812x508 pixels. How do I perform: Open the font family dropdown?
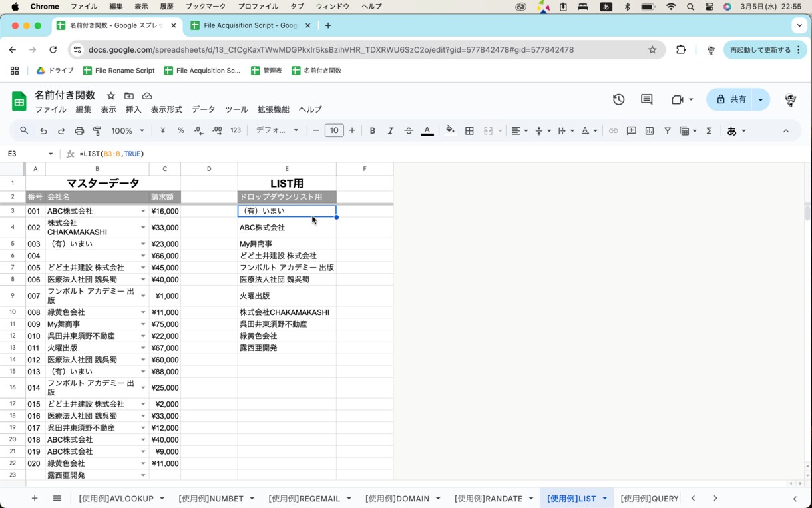(278, 131)
